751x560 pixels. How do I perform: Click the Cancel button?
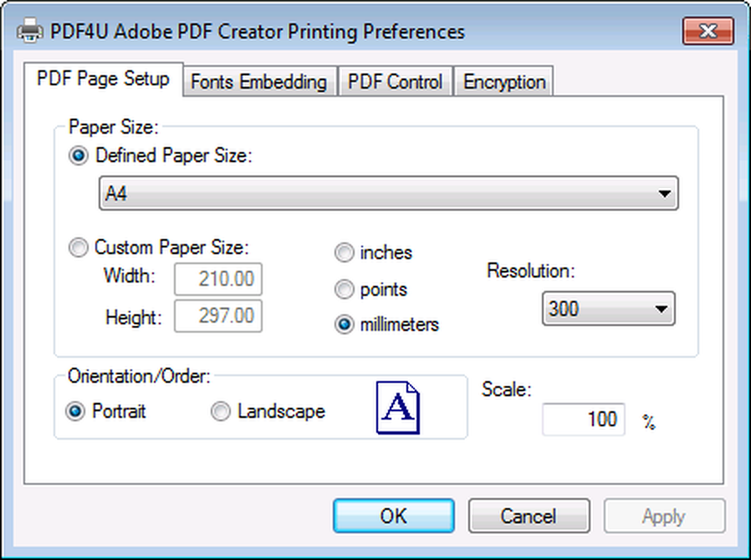(529, 516)
